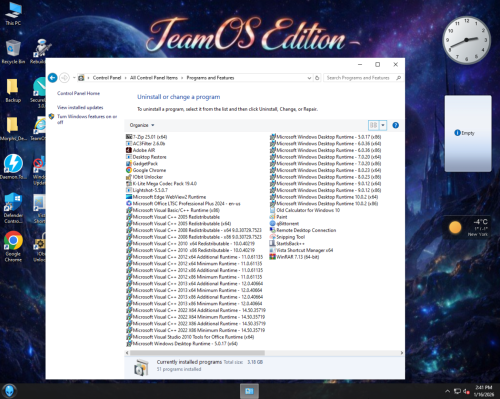Select Microsoft Office LTSC Professional Plus 2024
The height and width of the screenshot is (399, 500).
point(183,203)
